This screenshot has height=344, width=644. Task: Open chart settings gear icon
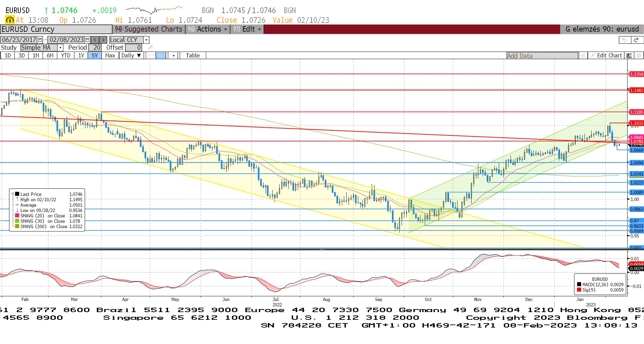click(639, 56)
